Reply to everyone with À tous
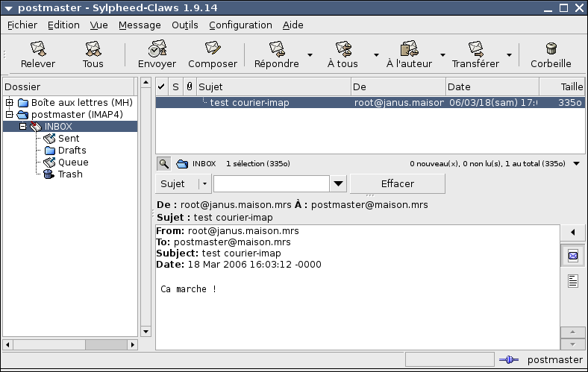588x372 pixels. (x=343, y=54)
